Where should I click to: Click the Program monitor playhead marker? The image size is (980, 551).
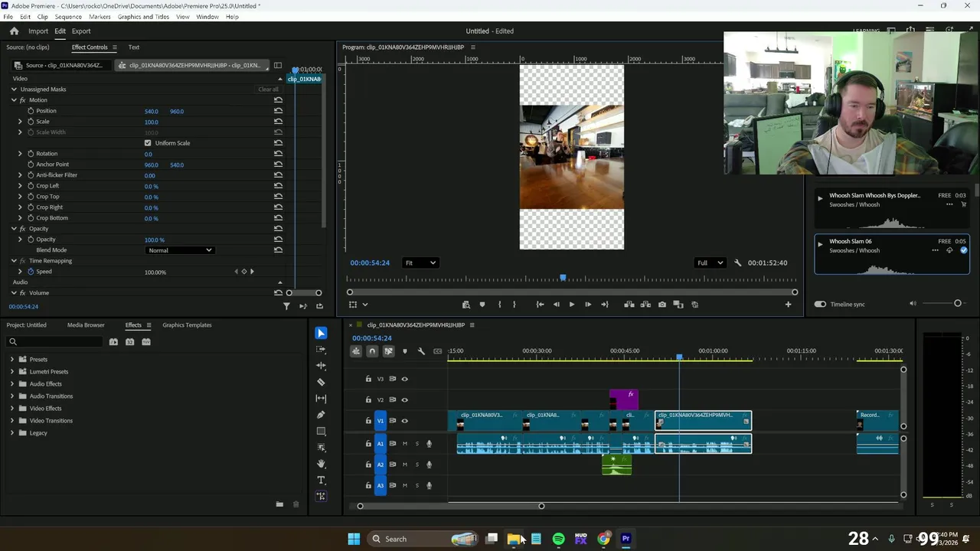563,279
